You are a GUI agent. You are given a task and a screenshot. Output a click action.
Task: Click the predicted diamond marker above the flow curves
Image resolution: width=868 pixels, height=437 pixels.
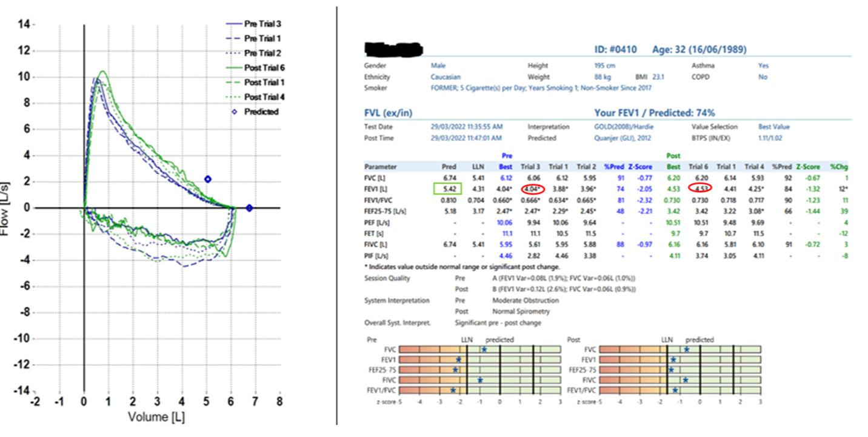(x=207, y=179)
